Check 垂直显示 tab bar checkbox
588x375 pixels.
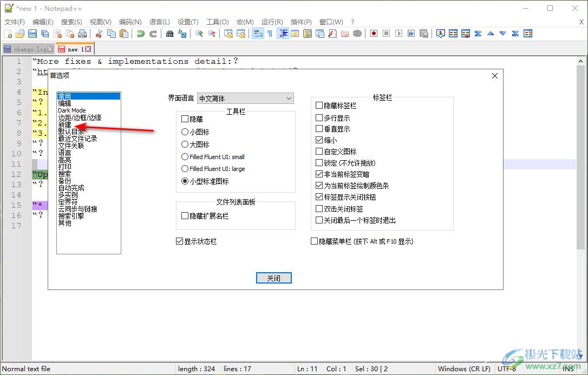click(x=319, y=128)
